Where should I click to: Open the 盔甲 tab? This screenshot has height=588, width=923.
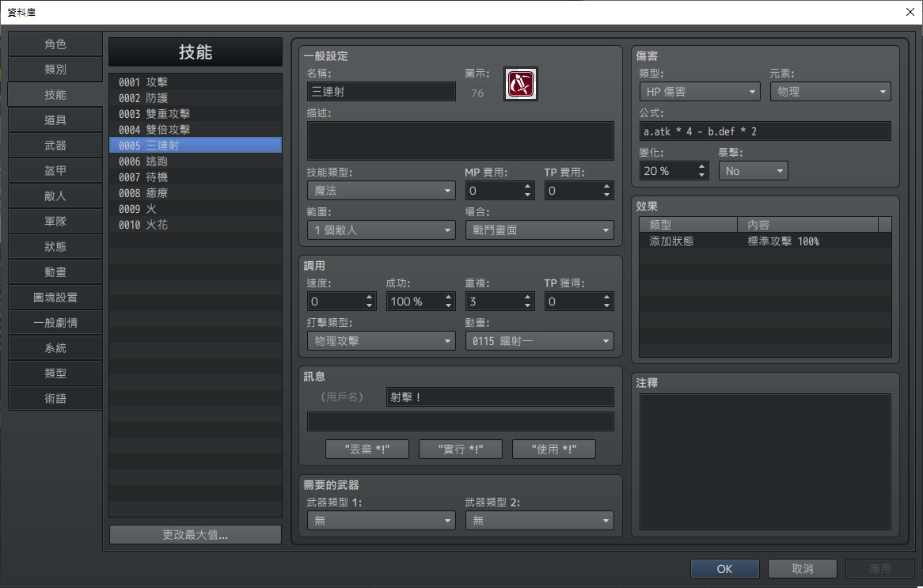[x=55, y=171]
